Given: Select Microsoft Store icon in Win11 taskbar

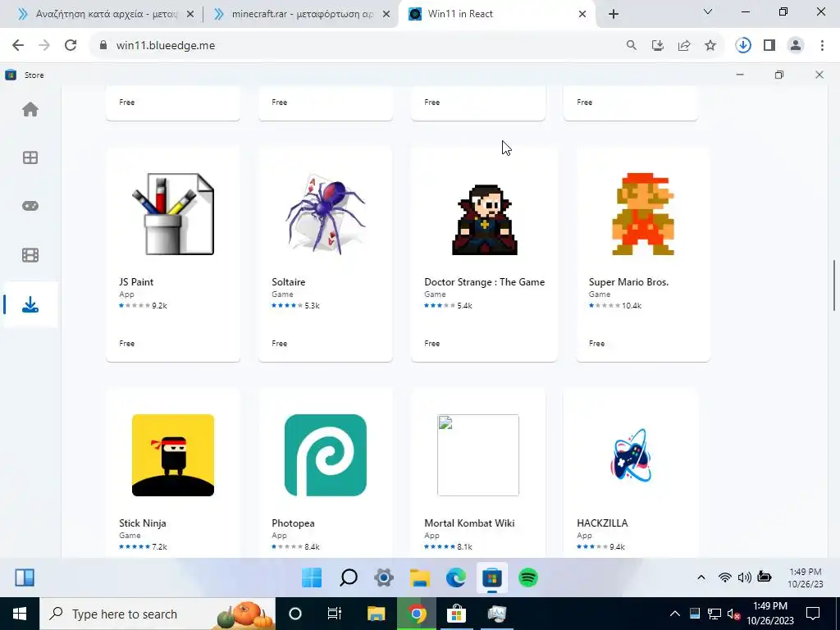Looking at the screenshot, I should [x=492, y=577].
